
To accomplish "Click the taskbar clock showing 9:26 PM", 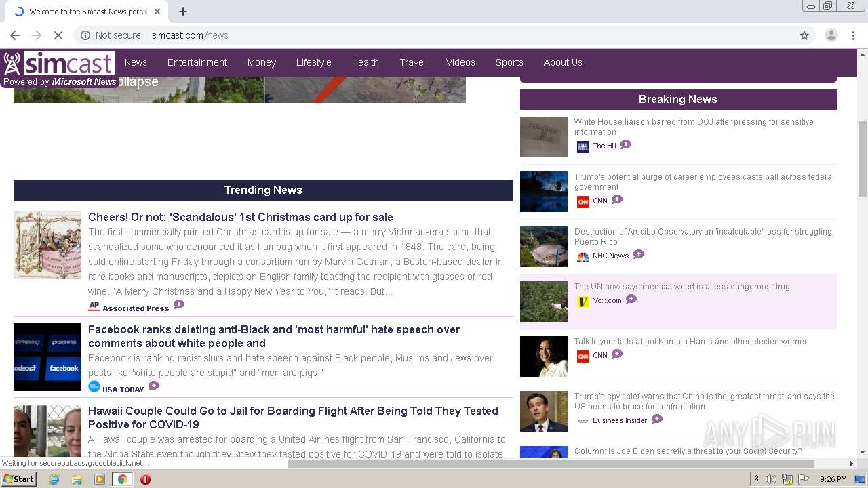I will (833, 479).
